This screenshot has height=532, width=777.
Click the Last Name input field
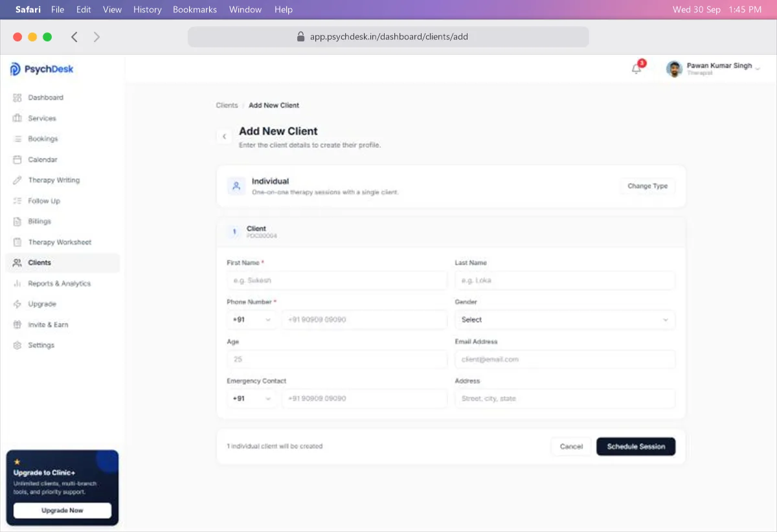pos(565,280)
